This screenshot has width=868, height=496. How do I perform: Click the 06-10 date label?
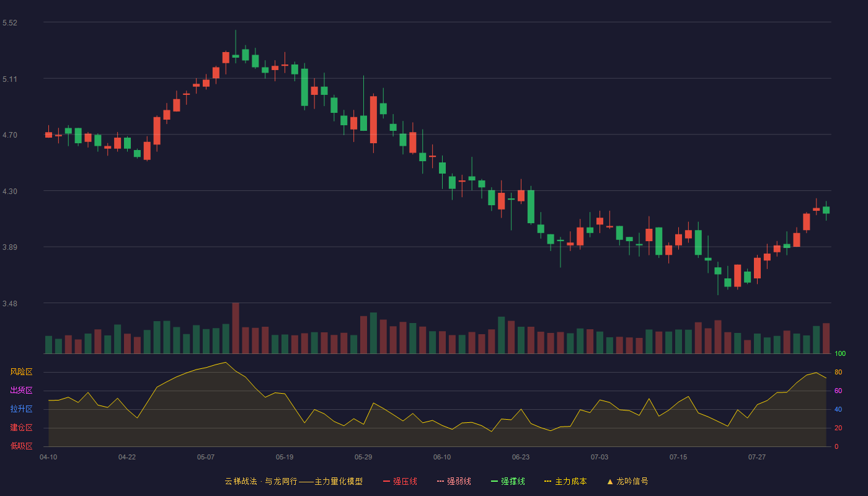pos(442,457)
